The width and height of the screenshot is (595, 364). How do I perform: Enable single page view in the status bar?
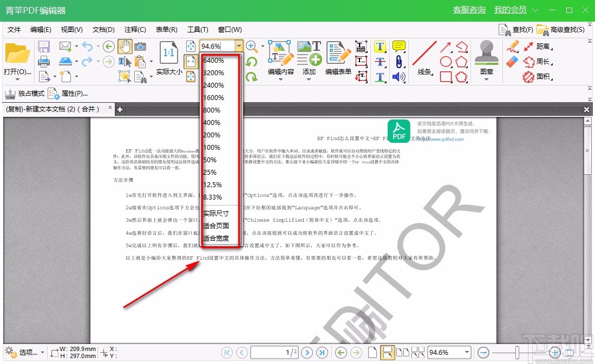[x=372, y=352]
